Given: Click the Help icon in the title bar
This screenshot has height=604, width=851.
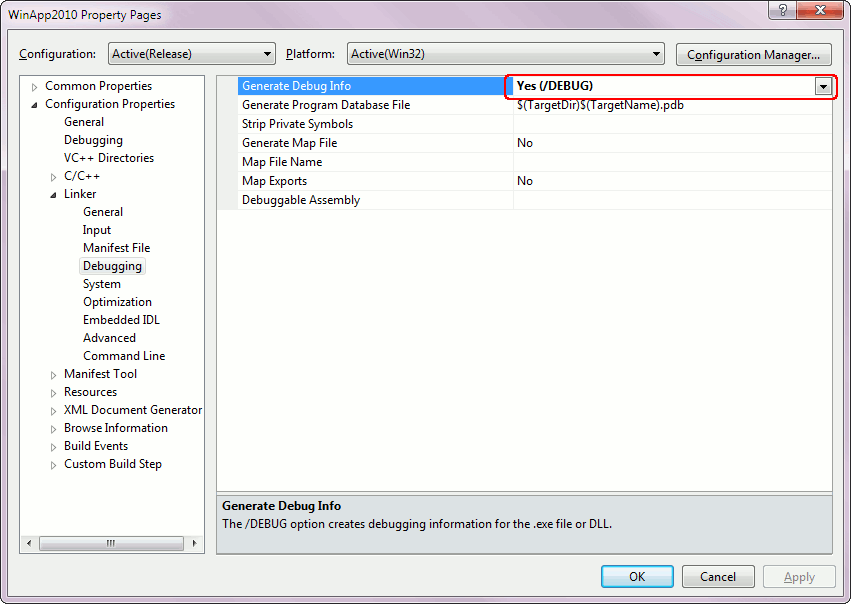Looking at the screenshot, I should [781, 11].
